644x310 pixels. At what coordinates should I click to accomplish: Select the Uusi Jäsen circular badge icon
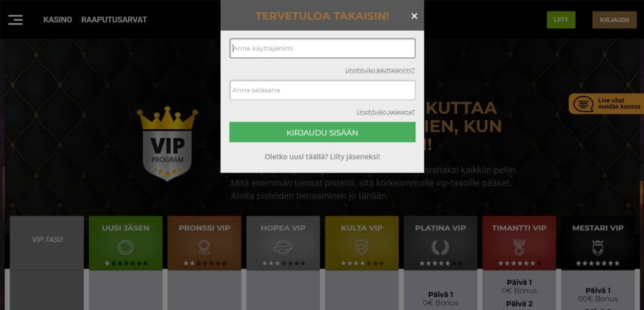(126, 248)
